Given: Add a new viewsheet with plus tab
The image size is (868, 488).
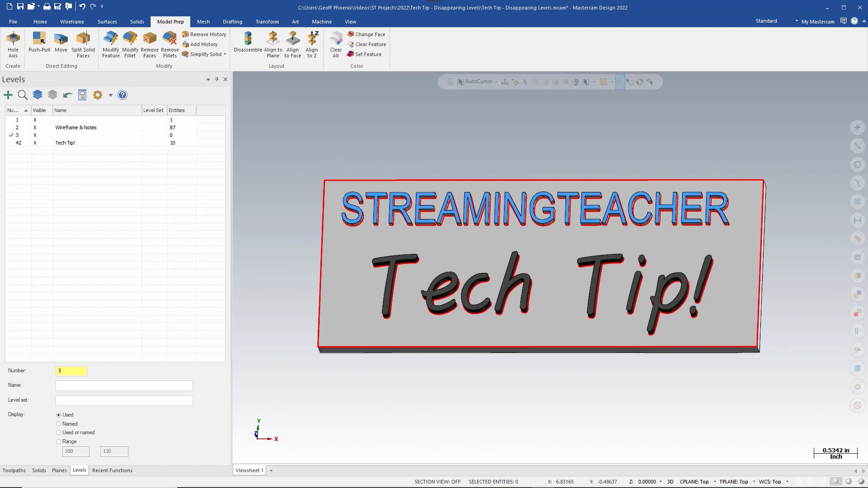Looking at the screenshot, I should click(271, 470).
